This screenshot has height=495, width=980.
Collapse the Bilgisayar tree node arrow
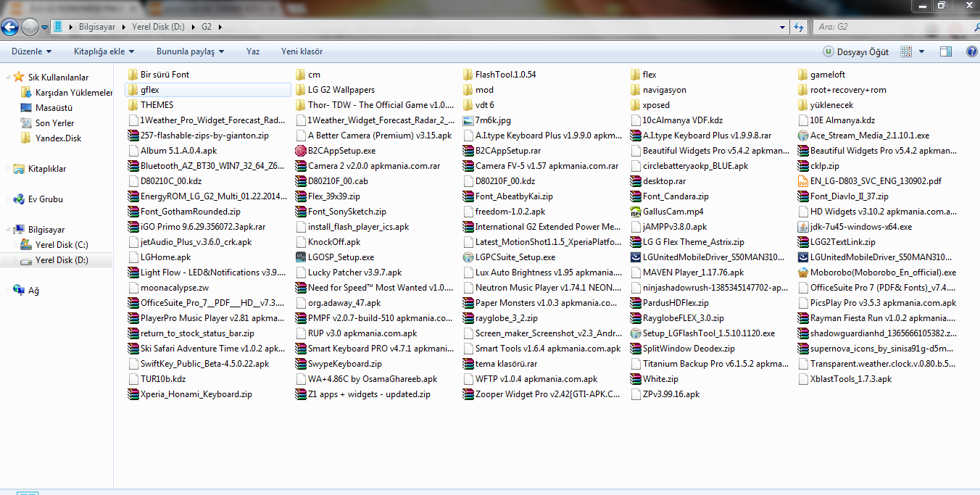(7, 230)
